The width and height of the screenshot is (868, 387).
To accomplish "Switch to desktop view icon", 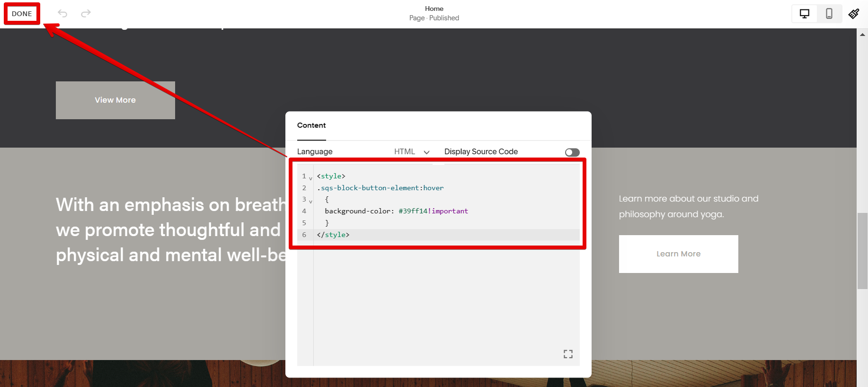I will pos(804,14).
